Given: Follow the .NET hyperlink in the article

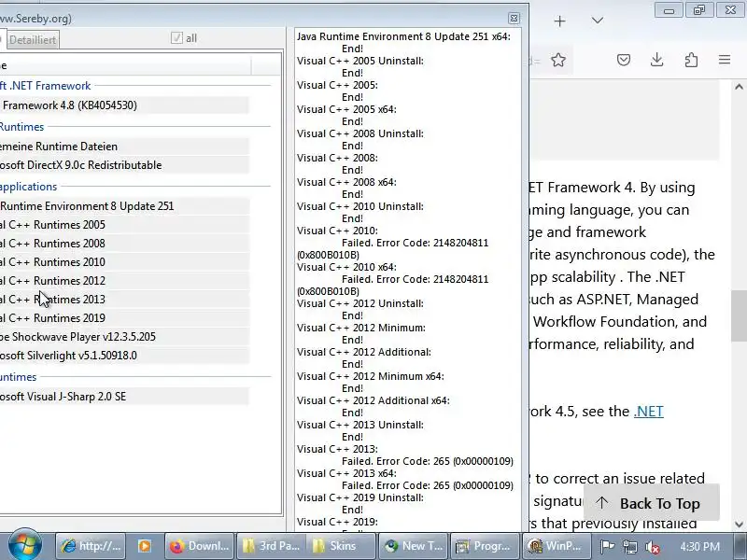Looking at the screenshot, I should [x=648, y=411].
